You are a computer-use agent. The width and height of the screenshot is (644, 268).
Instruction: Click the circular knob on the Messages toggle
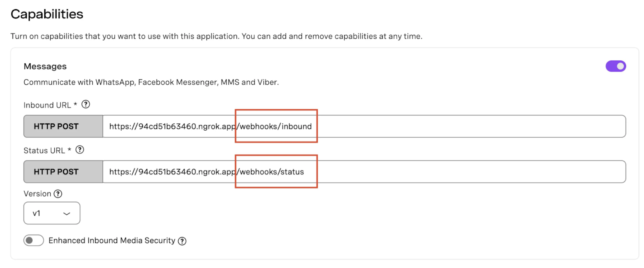pos(621,66)
